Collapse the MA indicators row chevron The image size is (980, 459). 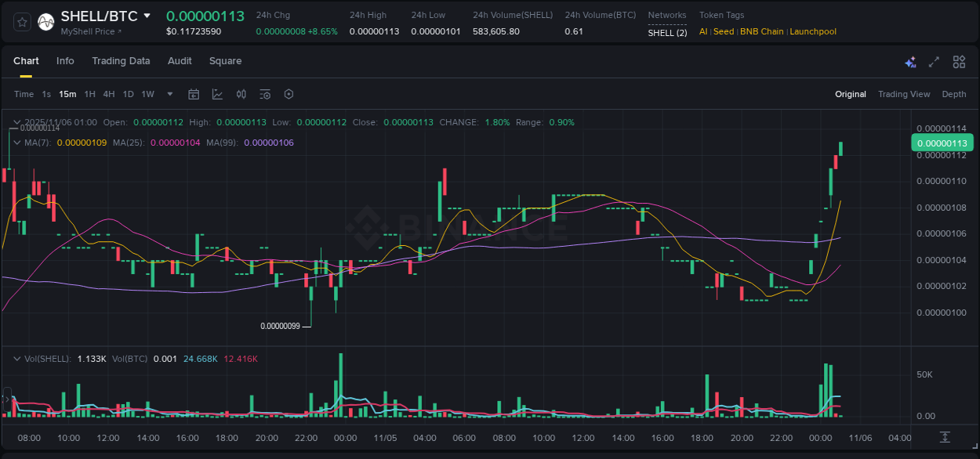pos(16,143)
